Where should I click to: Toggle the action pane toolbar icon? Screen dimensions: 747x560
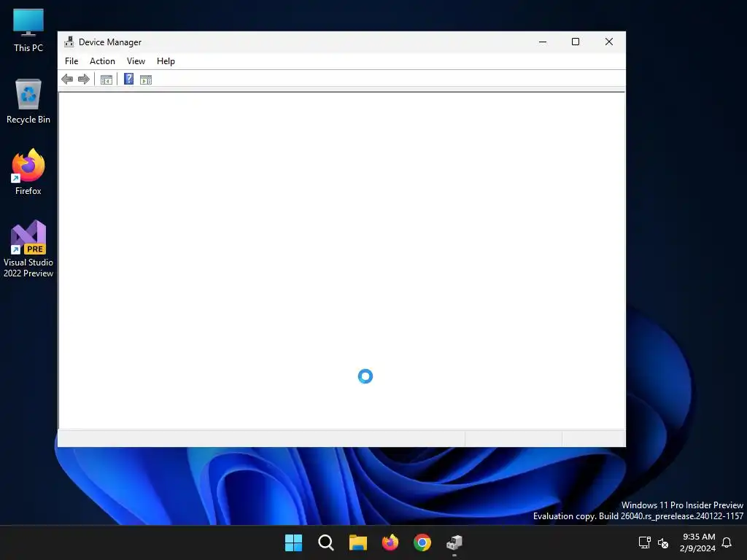[146, 79]
